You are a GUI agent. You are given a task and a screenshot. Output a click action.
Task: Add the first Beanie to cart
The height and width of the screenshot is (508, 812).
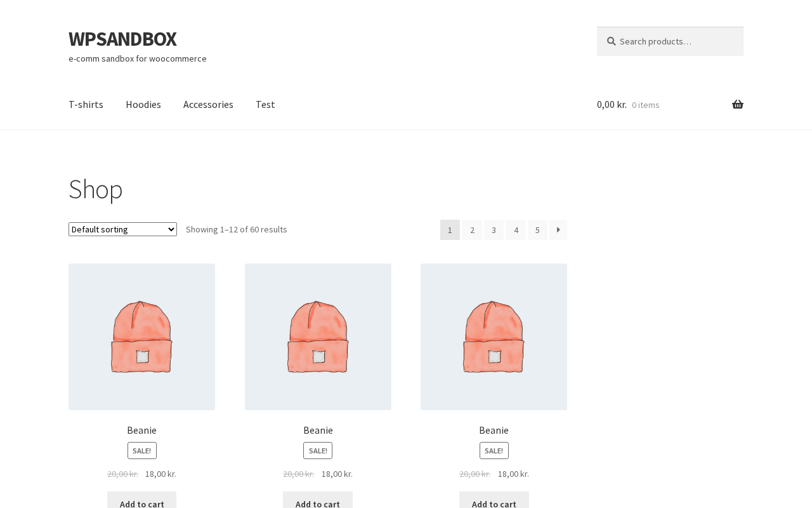pyautogui.click(x=141, y=500)
